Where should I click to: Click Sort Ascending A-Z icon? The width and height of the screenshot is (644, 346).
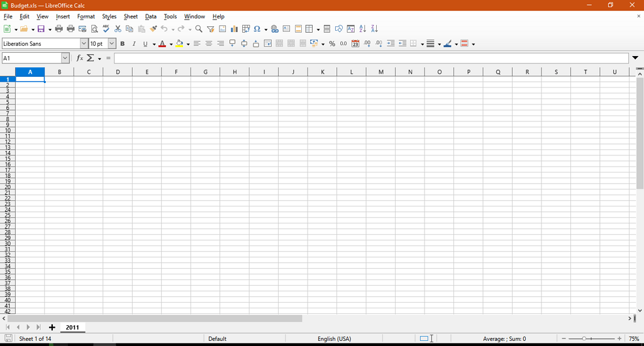[362, 29]
